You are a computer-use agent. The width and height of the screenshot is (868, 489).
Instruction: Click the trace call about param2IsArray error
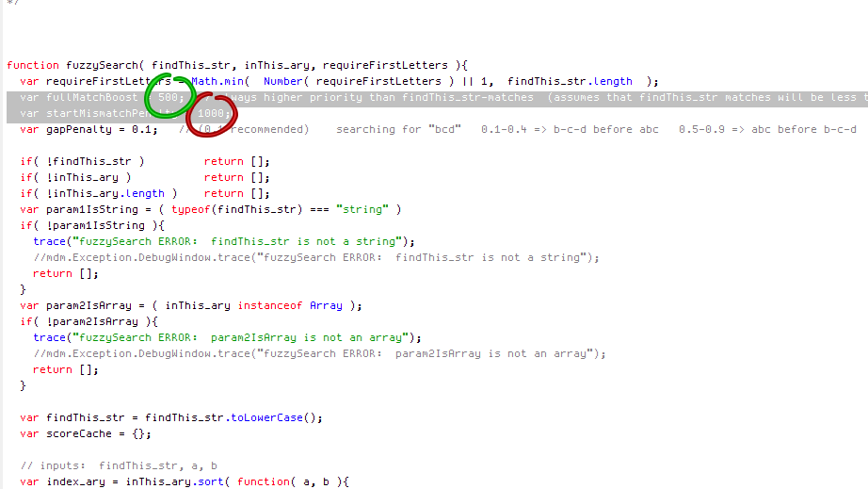click(227, 338)
